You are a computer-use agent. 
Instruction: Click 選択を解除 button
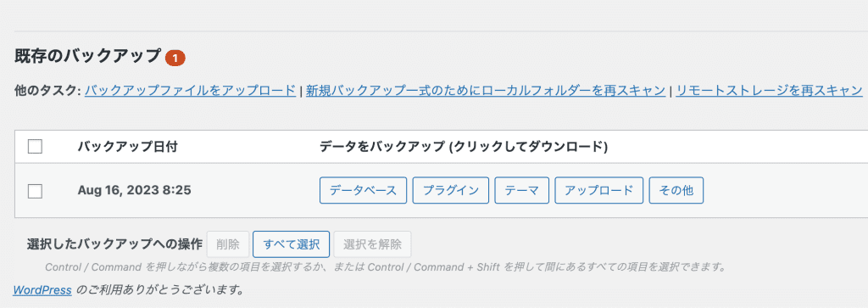coord(373,244)
